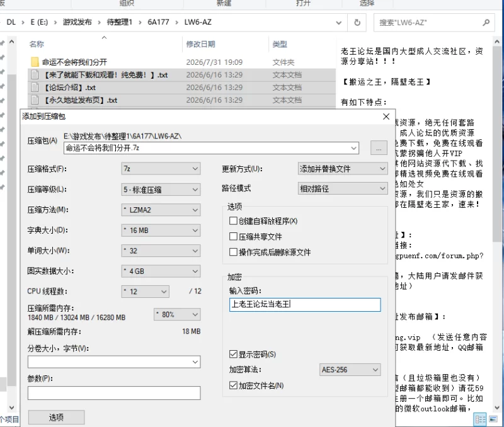
Task: Switch to large icons view in the status bar
Action: (x=493, y=419)
